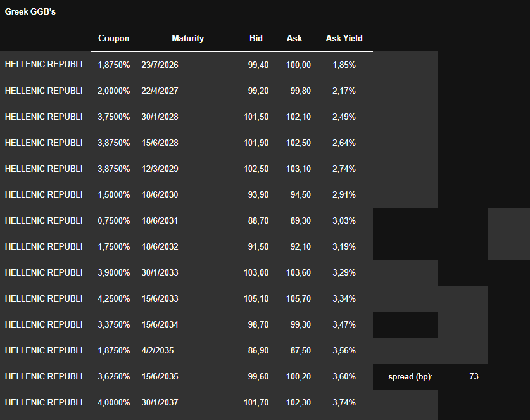The height and width of the screenshot is (420, 530).
Task: Select maturity date 4/2/2035
Action: [158, 350]
